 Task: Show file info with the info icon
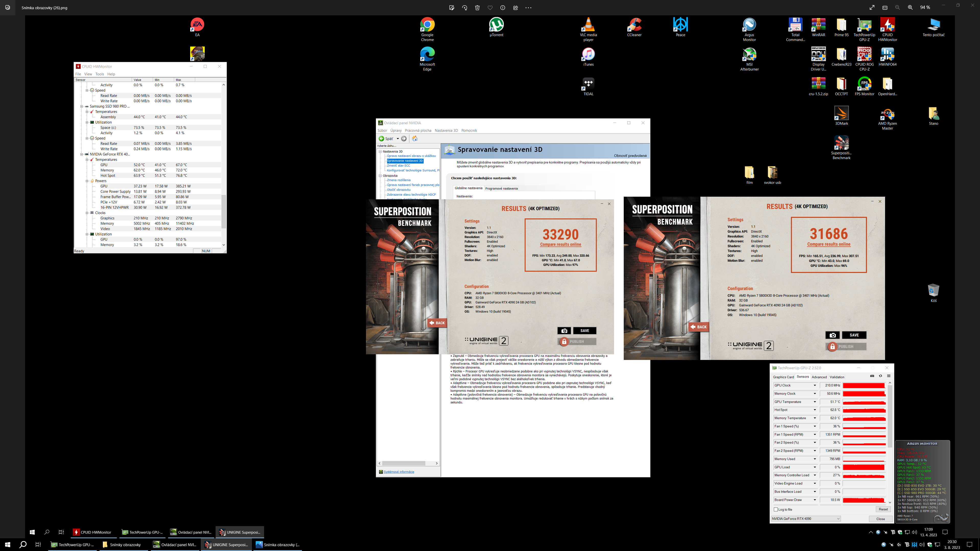pos(503,8)
